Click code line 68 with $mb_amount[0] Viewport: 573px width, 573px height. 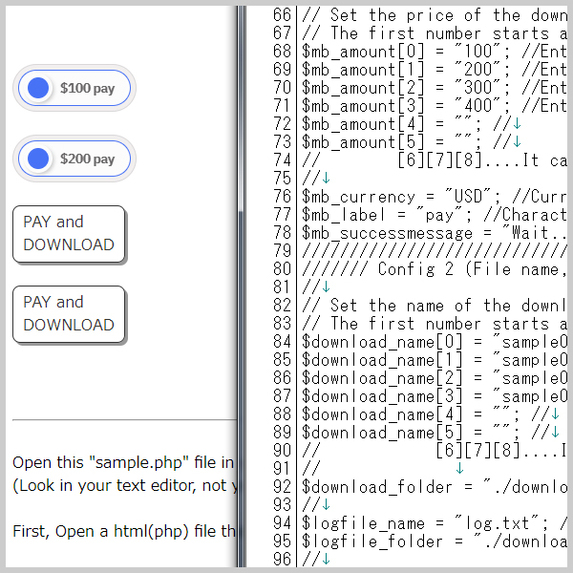click(434, 51)
